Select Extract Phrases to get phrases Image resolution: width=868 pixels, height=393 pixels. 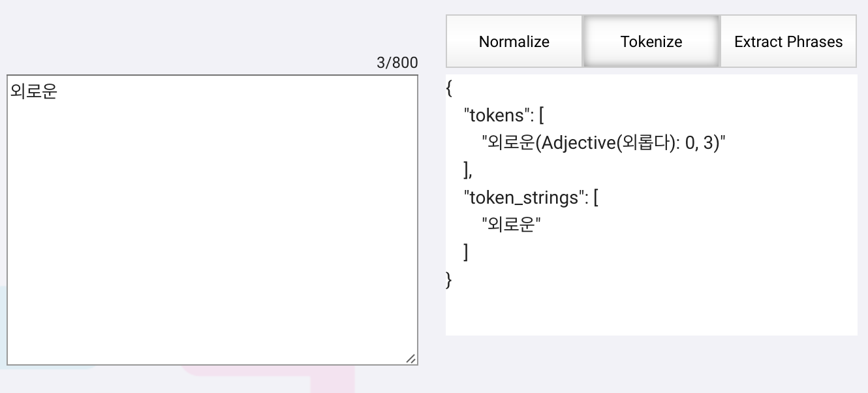[x=788, y=41]
